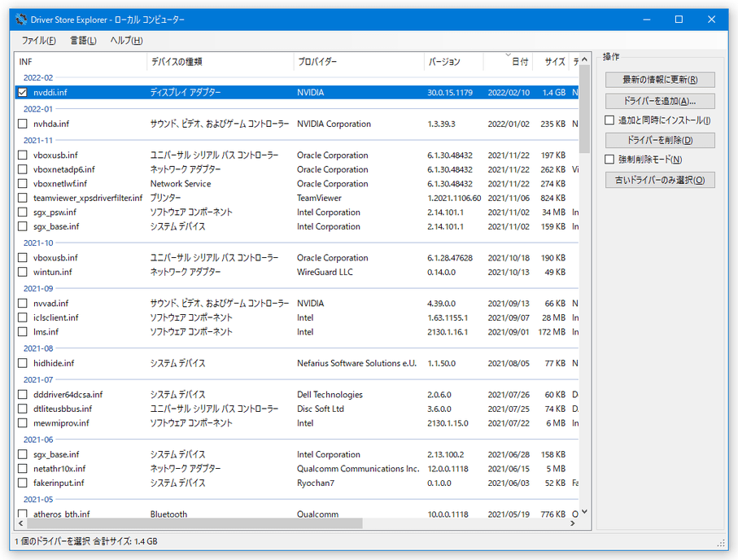Image resolution: width=738 pixels, height=560 pixels.
Task: Select the dtliteusbbus.inf row name
Action: pyautogui.click(x=63, y=409)
